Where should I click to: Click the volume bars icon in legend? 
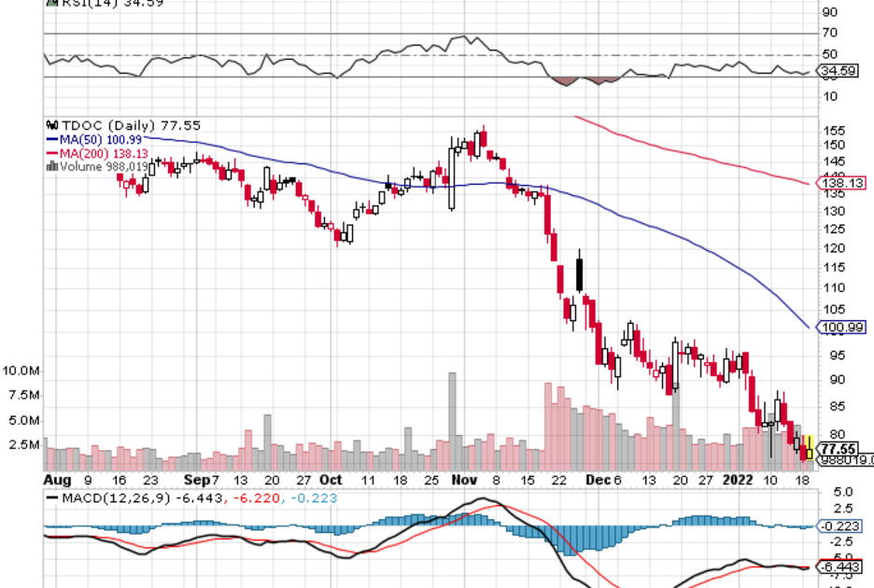[x=50, y=166]
